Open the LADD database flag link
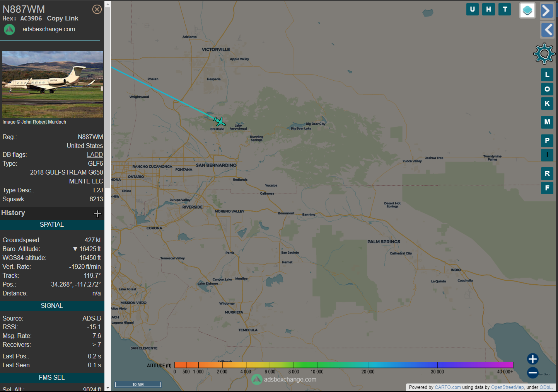This screenshot has width=558, height=392. click(95, 154)
